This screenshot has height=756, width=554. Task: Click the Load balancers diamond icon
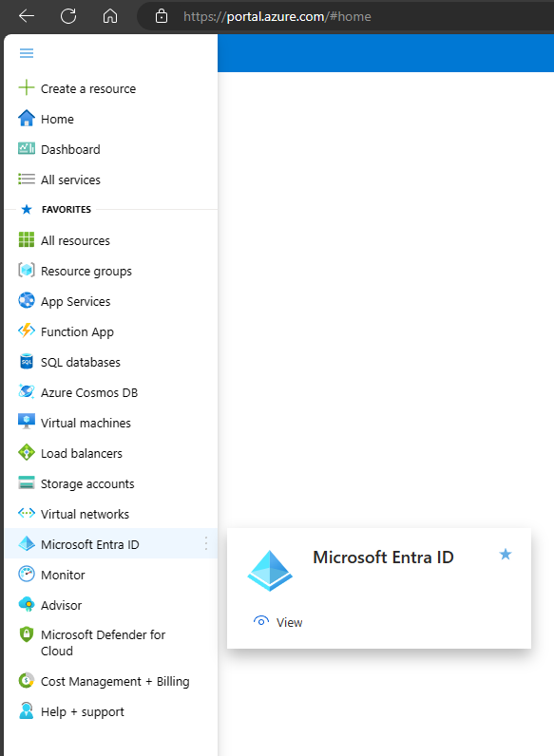27,452
